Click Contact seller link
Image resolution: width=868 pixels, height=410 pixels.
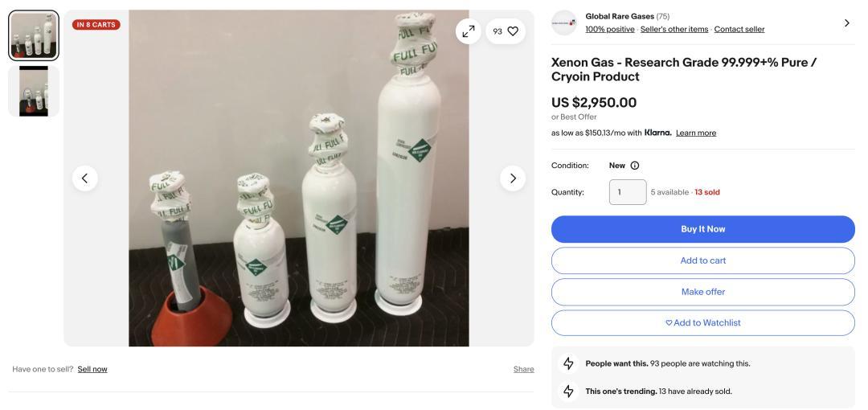pos(739,30)
